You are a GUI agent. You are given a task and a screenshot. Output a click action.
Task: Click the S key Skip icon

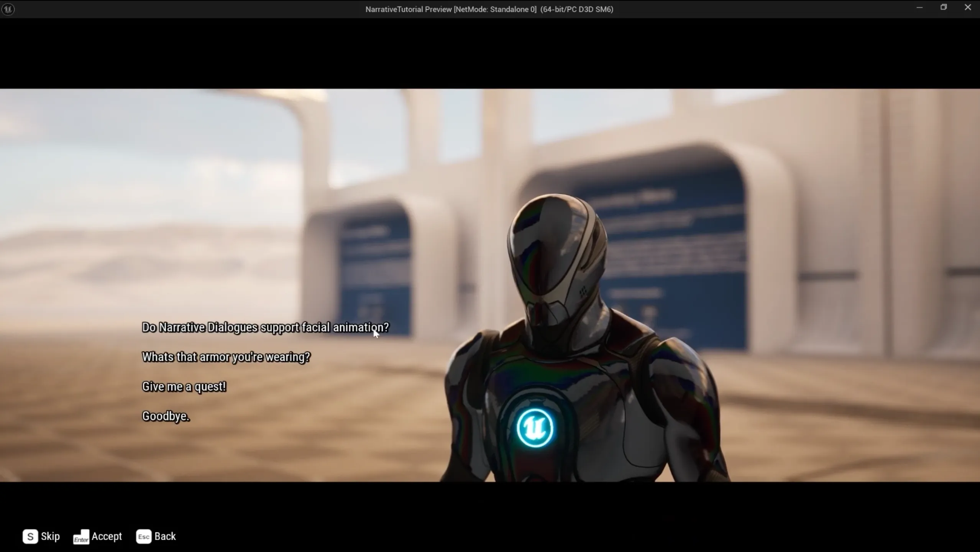pos(30,536)
